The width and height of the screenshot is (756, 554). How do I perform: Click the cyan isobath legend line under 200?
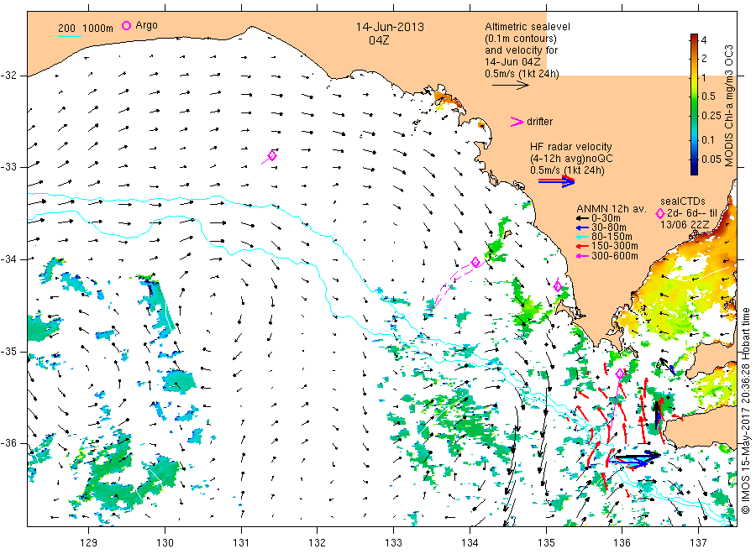click(x=70, y=36)
